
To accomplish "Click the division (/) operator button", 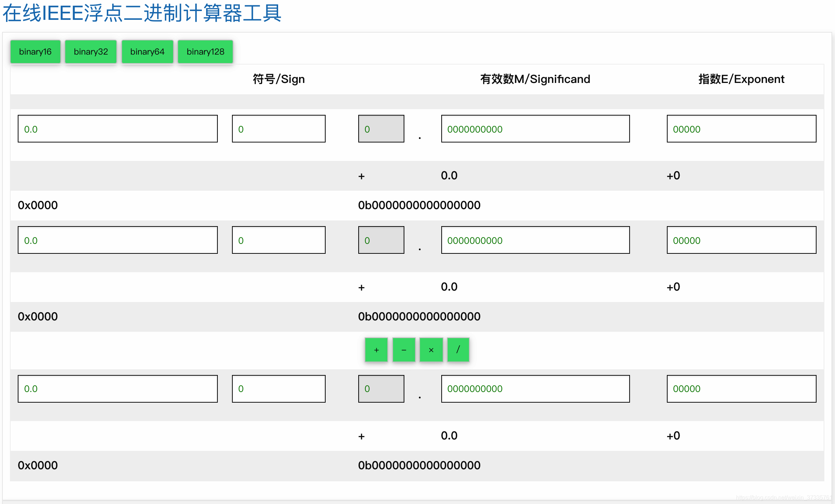I will [x=458, y=350].
